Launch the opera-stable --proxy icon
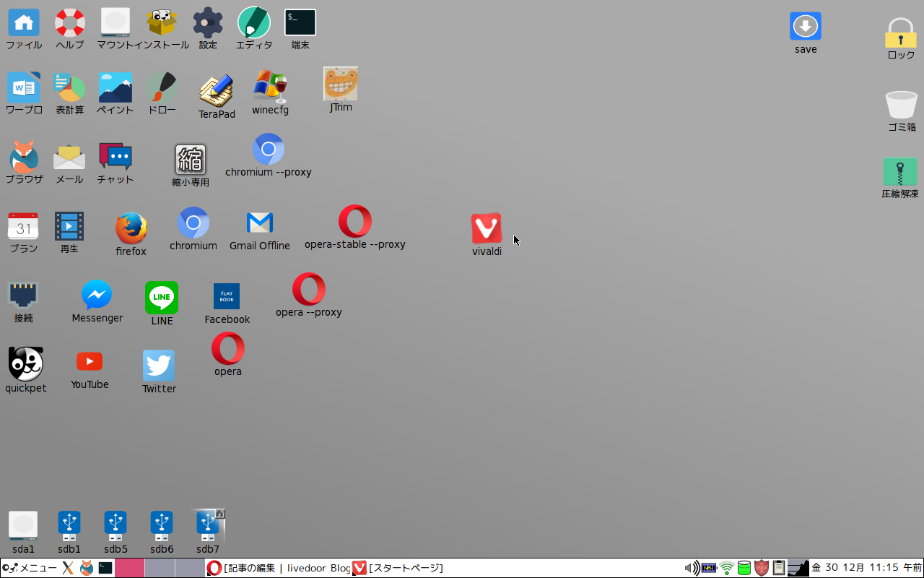Image resolution: width=924 pixels, height=578 pixels. click(x=355, y=221)
